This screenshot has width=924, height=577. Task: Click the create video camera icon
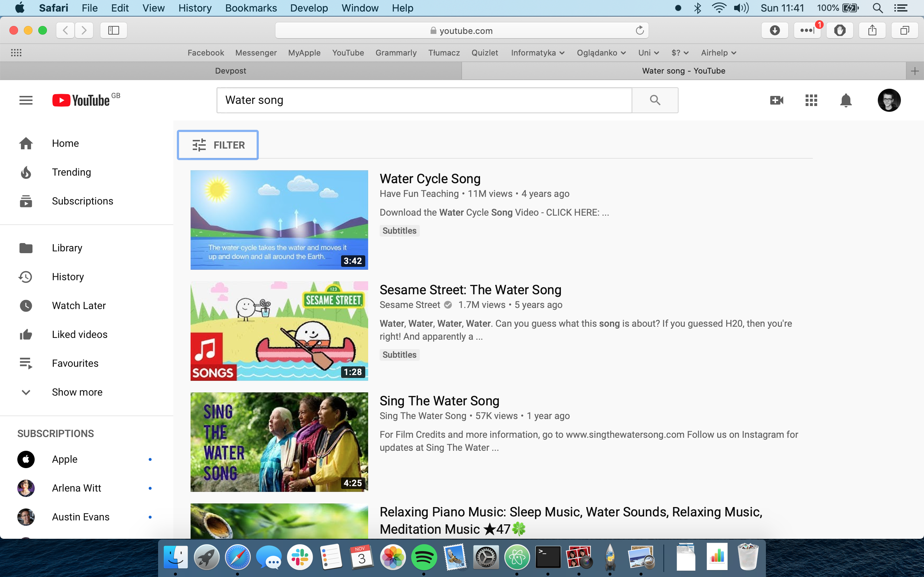click(776, 100)
